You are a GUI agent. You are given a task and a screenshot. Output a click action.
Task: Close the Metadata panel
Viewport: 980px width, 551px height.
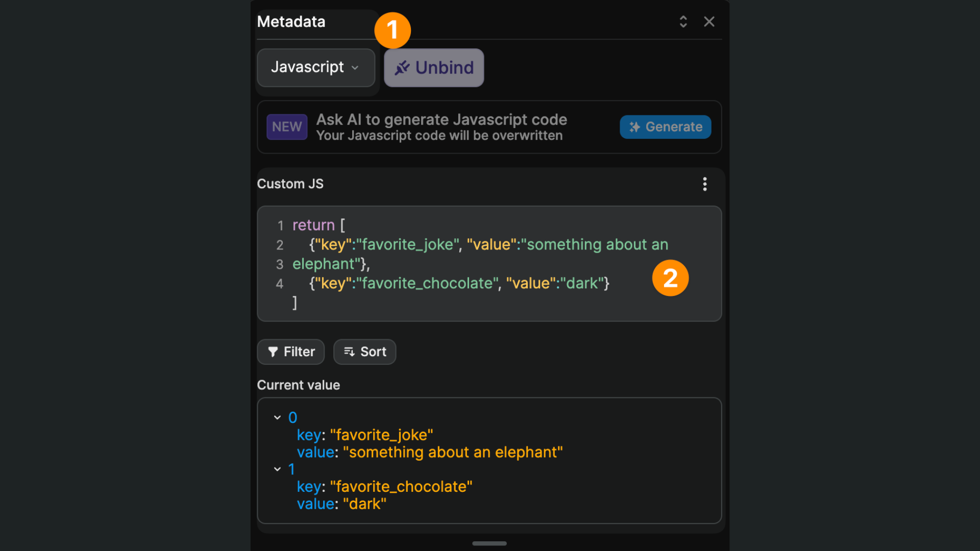click(x=709, y=21)
